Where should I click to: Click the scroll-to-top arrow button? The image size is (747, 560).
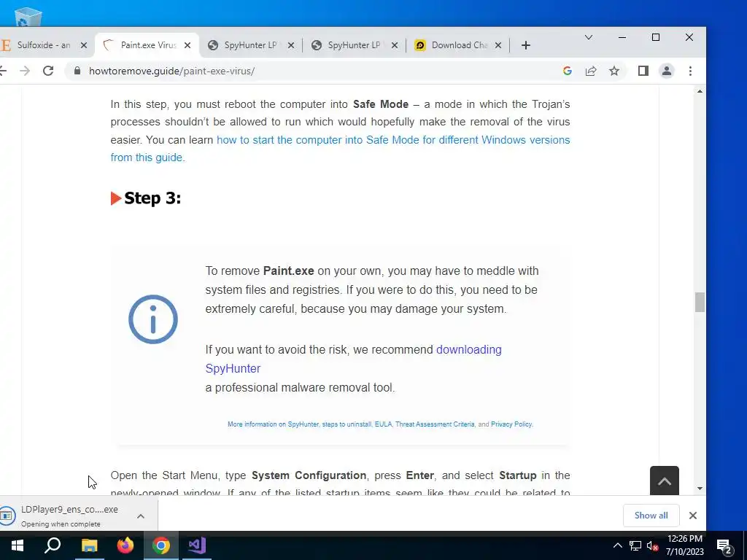click(x=664, y=481)
